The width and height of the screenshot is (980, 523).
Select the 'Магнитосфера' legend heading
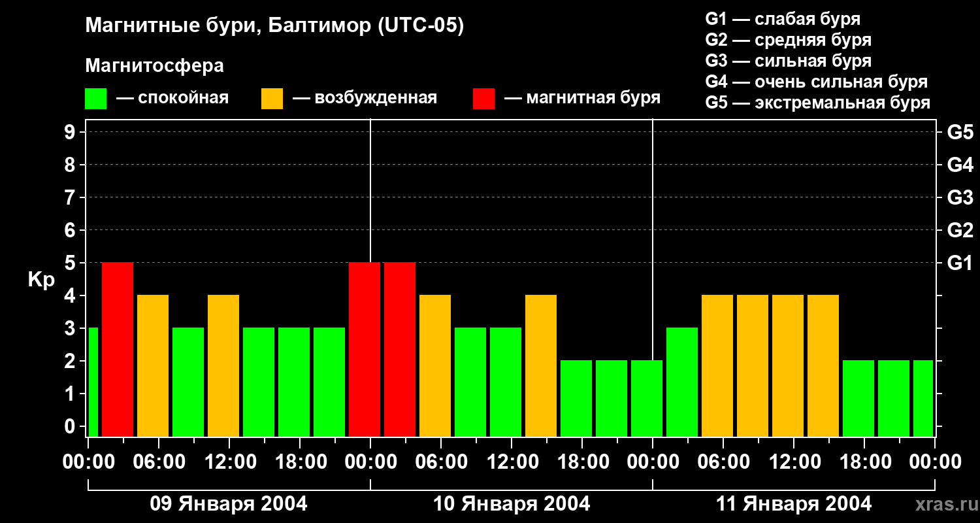click(x=154, y=66)
